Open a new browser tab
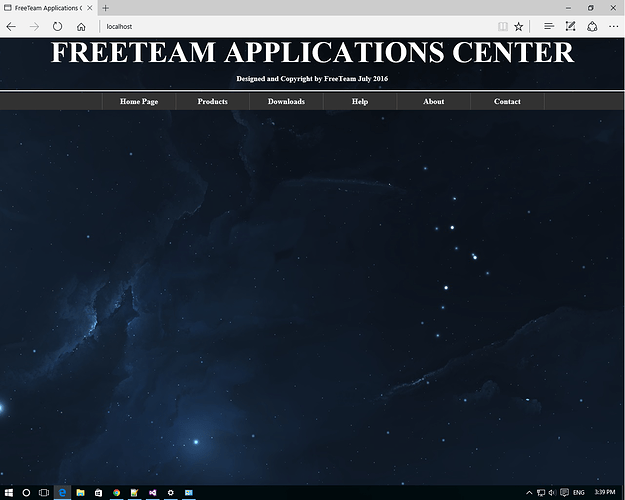Screen dimensions: 625x500 coord(106,8)
